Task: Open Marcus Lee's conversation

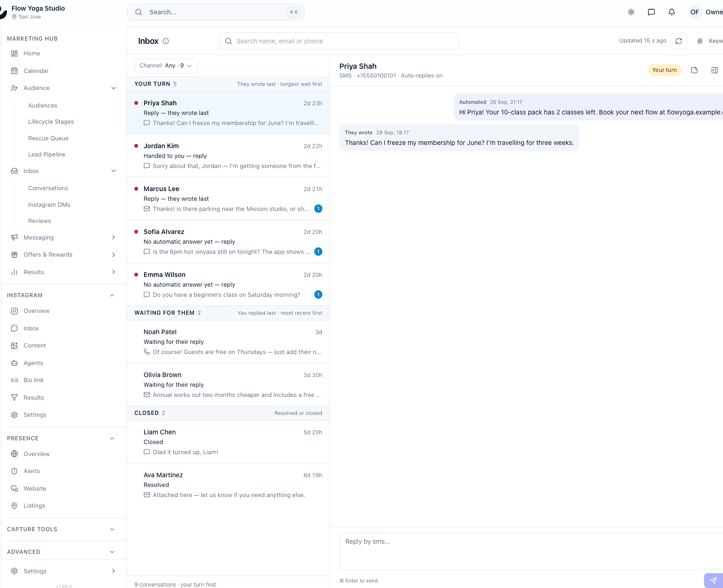Action: [x=228, y=199]
